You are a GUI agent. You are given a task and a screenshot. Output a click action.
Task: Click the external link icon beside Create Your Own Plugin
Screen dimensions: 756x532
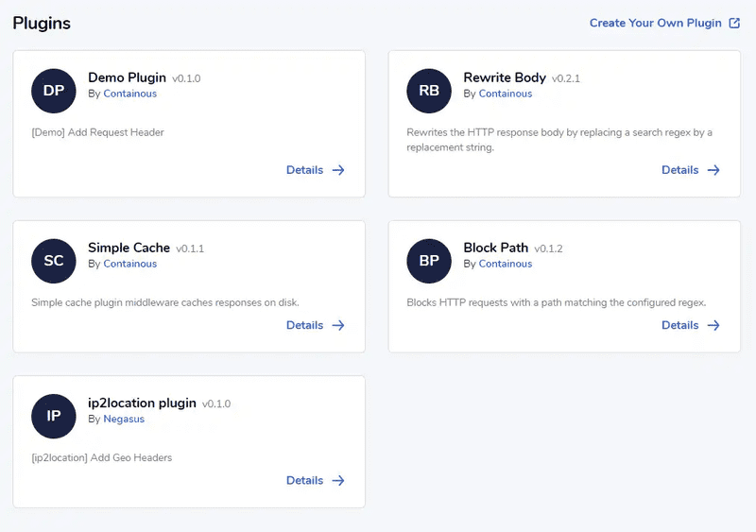[x=734, y=23]
